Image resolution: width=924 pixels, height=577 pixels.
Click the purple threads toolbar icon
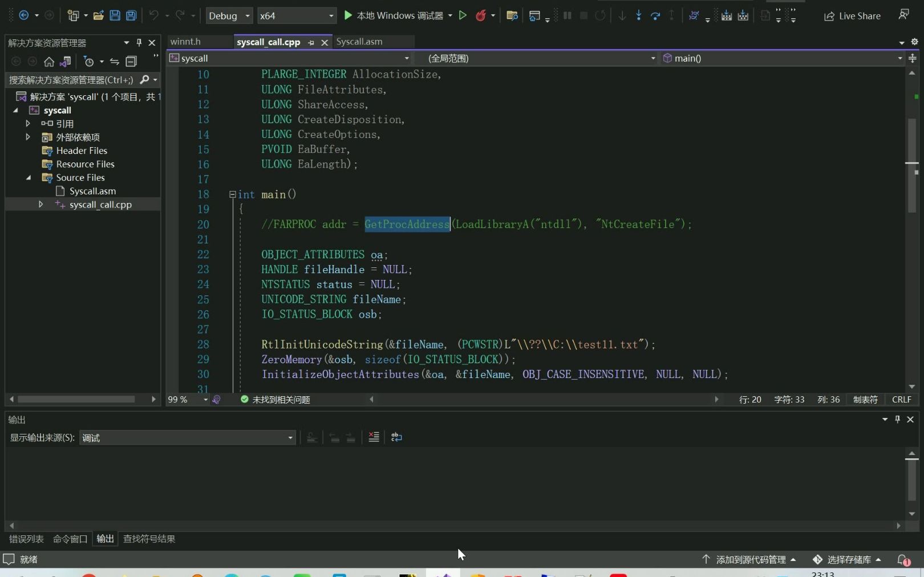pos(694,15)
